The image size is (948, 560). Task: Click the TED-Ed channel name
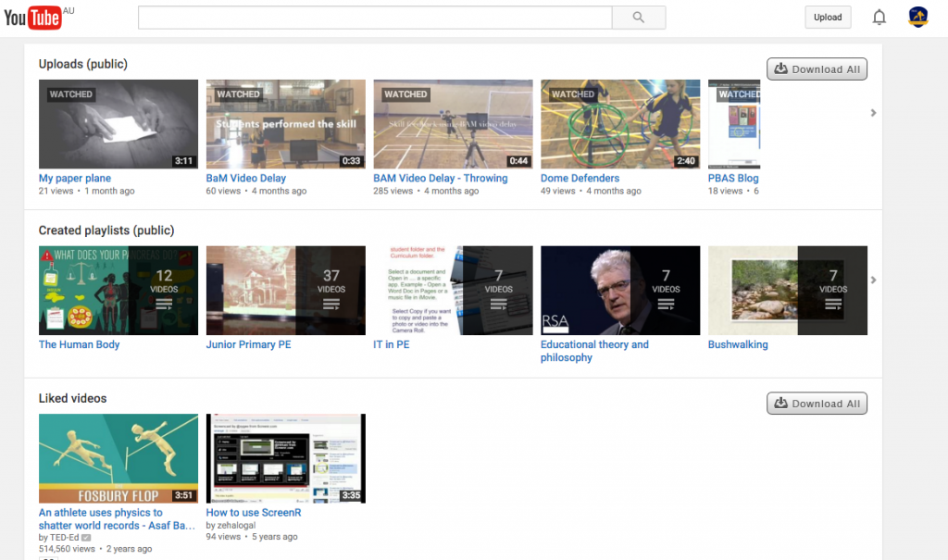tap(64, 538)
